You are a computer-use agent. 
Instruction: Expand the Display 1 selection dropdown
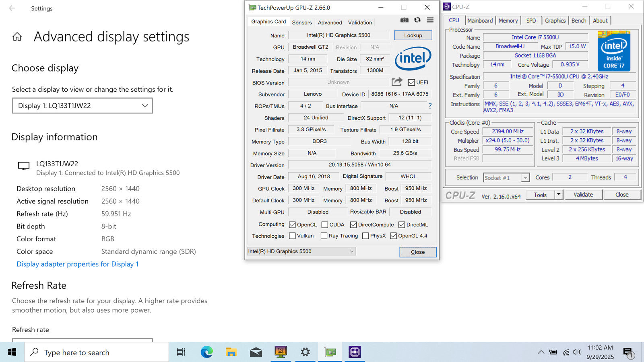click(83, 106)
